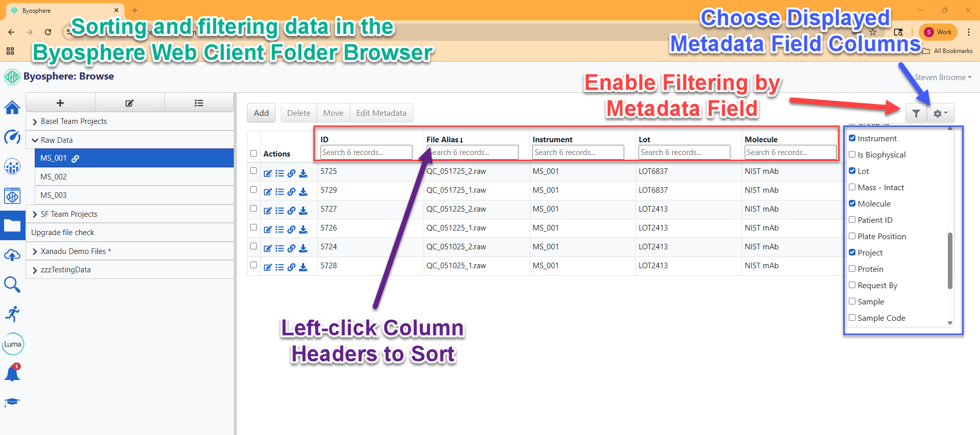Expand the Basel Team Projects folder
The width and height of the screenshot is (980, 435).
click(x=35, y=121)
